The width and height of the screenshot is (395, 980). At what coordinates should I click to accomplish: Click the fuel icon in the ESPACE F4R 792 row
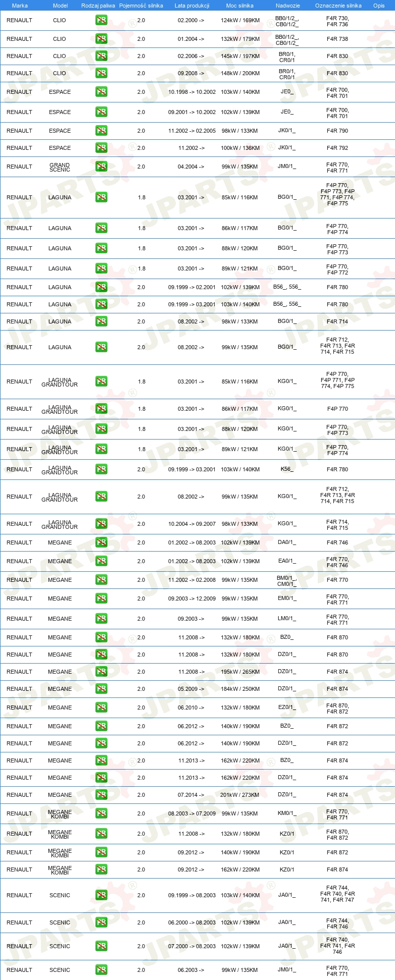pos(101,148)
